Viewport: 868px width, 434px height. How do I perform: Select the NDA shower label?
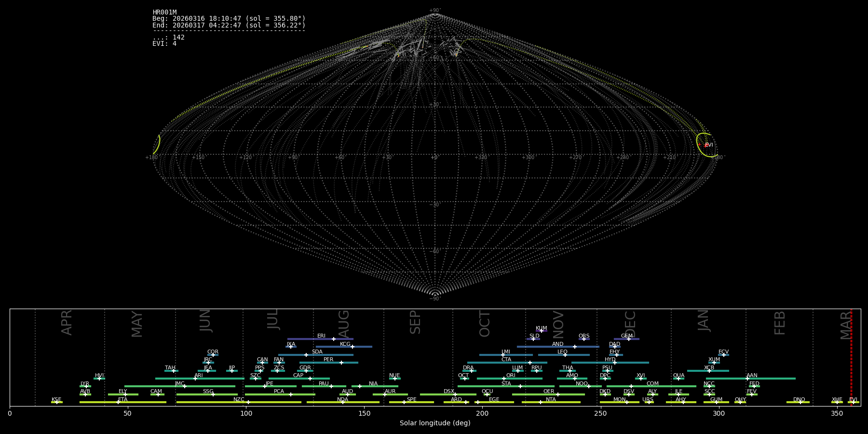pos(342,400)
